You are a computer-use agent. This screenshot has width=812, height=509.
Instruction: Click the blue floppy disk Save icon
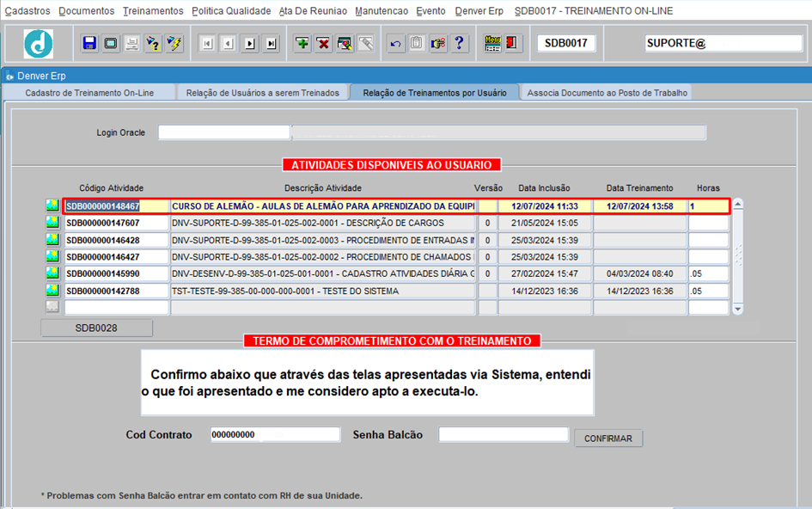click(x=89, y=44)
